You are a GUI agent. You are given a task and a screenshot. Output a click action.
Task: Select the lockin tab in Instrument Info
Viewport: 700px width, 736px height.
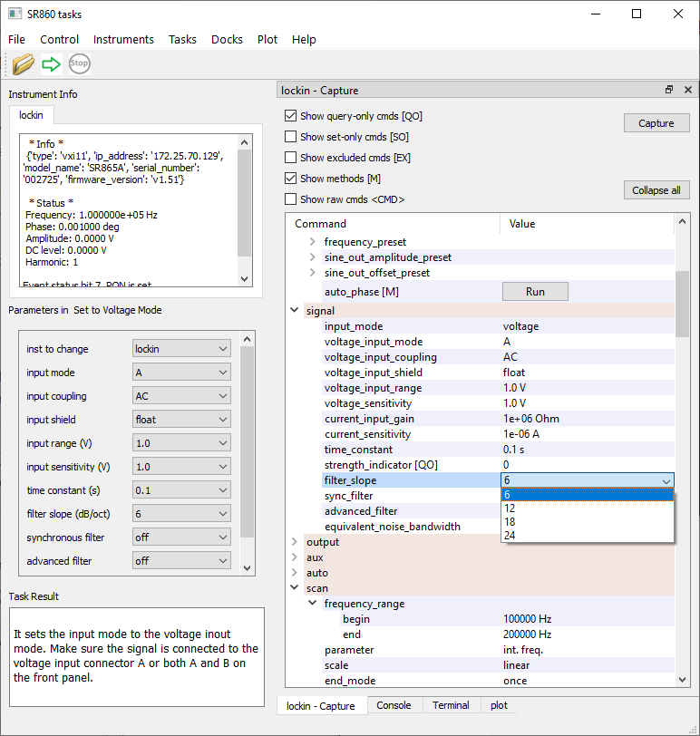(31, 115)
